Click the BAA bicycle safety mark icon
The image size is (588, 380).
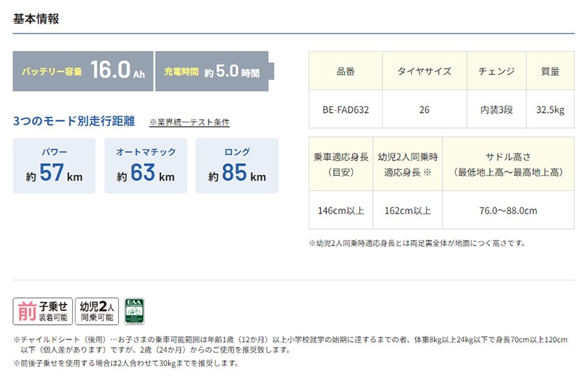134,311
